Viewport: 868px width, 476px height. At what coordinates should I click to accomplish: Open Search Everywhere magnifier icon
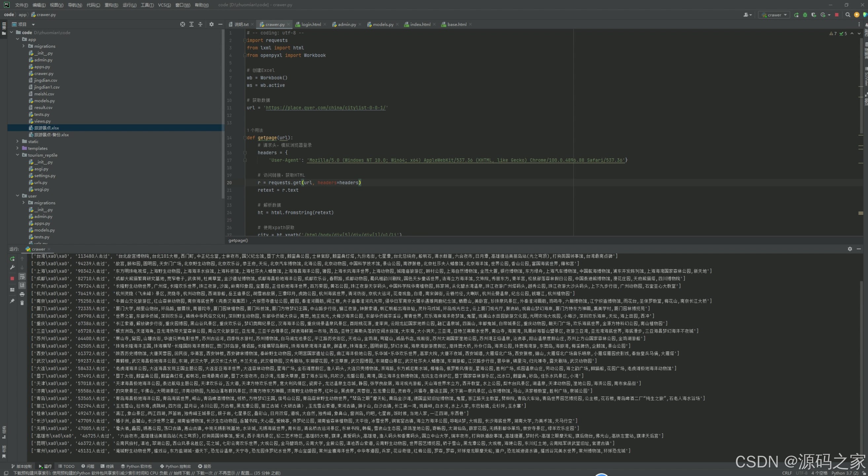tap(848, 15)
